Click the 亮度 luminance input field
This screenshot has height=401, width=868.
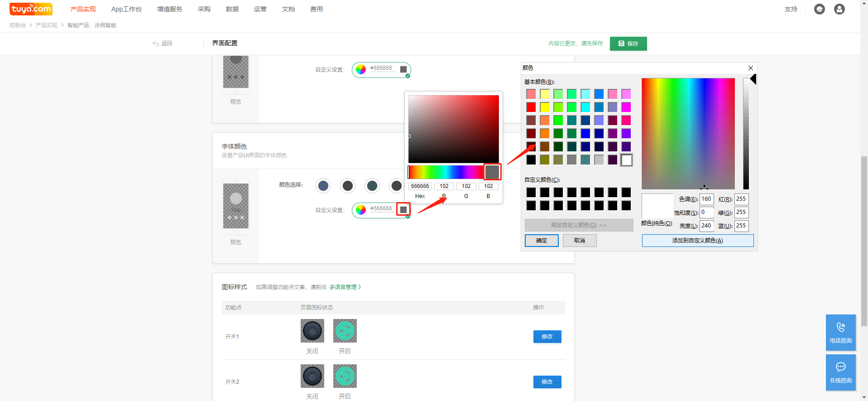pos(707,226)
